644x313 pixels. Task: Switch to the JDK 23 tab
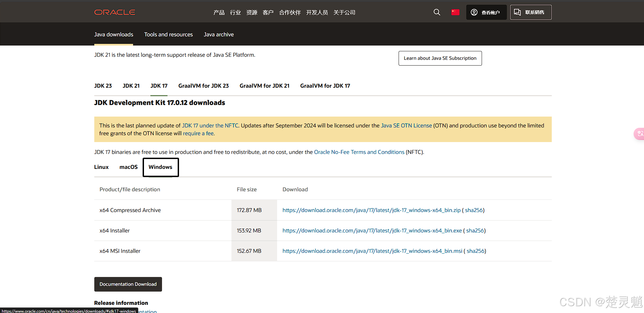click(x=103, y=86)
